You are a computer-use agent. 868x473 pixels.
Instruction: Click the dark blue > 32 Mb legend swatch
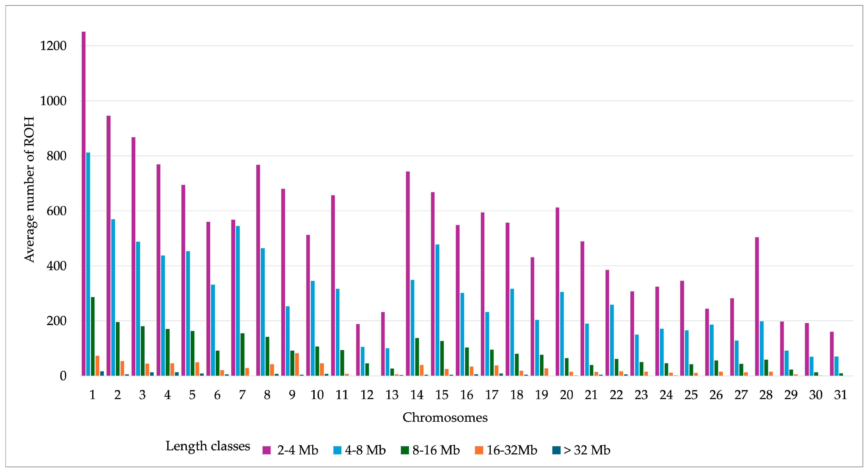[556, 450]
